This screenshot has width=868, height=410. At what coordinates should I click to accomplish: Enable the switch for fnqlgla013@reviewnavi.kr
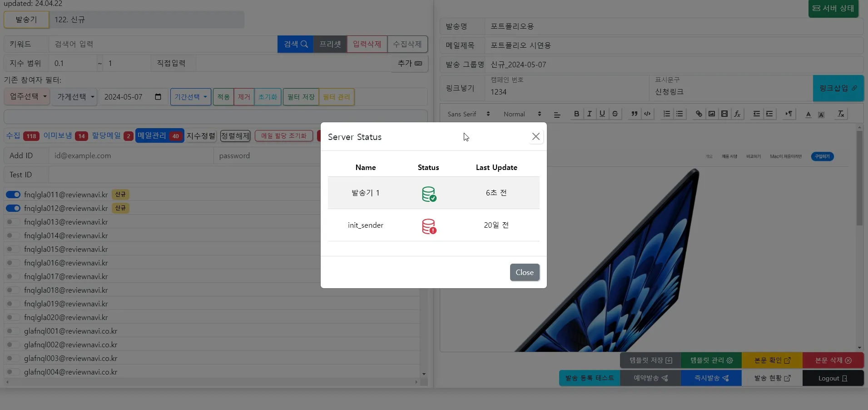[13, 222]
